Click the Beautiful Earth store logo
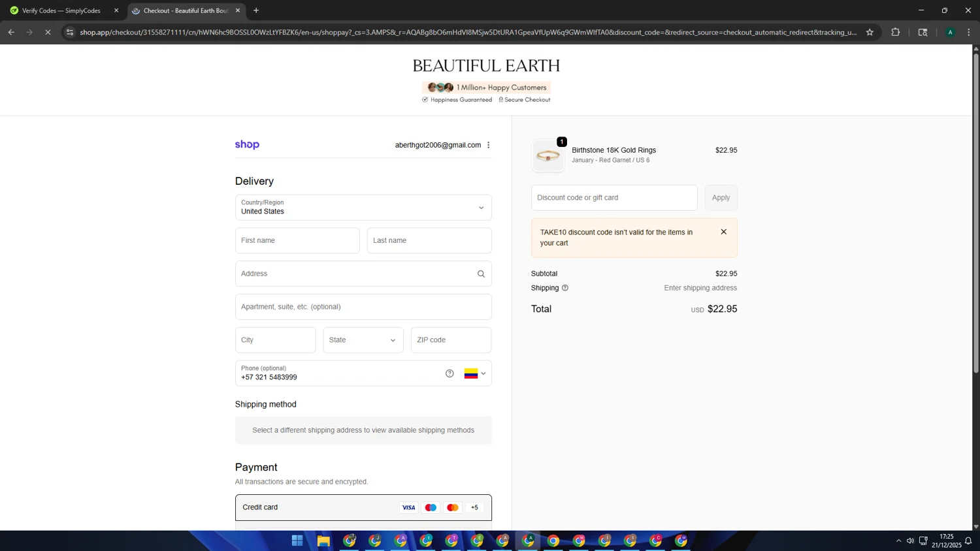Viewport: 980px width, 551px height. [486, 66]
